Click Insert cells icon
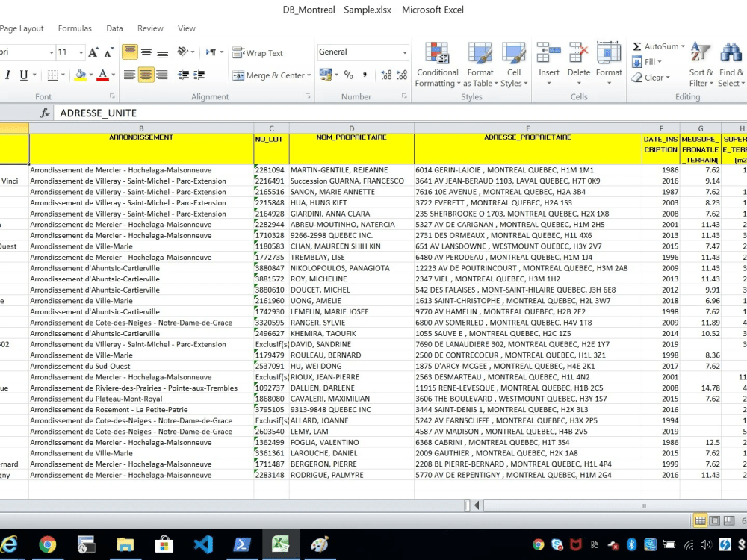 [x=549, y=52]
